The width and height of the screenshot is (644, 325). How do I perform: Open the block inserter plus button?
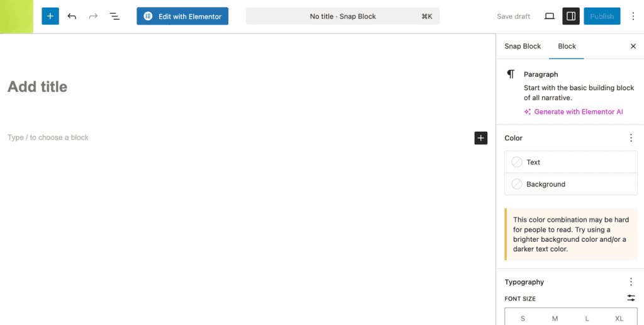point(50,16)
